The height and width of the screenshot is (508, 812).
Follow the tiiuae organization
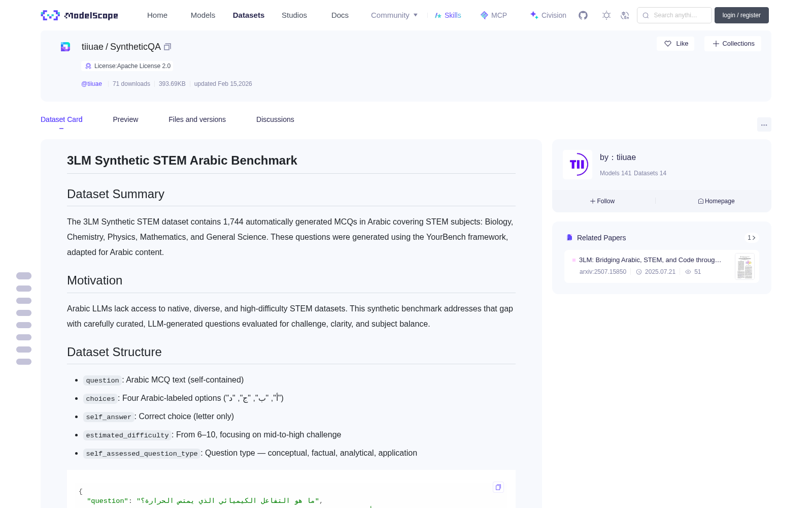coord(602,201)
